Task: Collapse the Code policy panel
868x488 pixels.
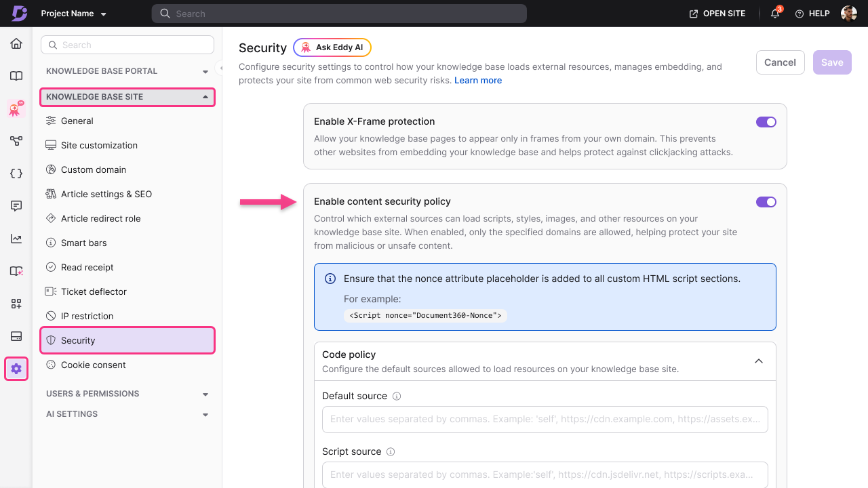Action: (759, 361)
